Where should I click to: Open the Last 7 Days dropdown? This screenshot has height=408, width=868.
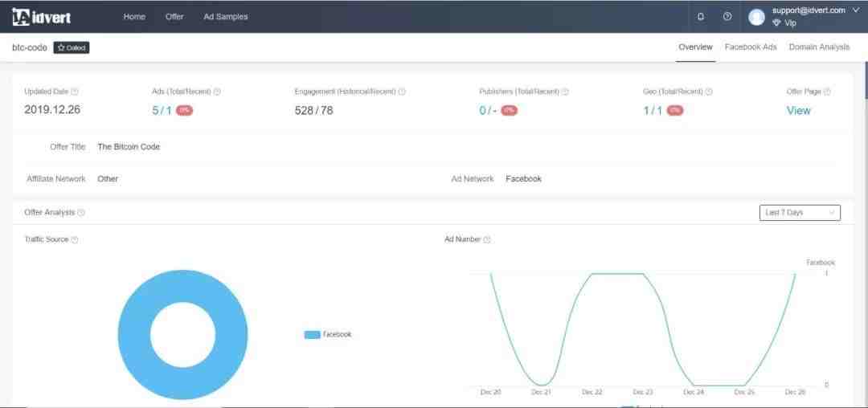click(x=800, y=212)
